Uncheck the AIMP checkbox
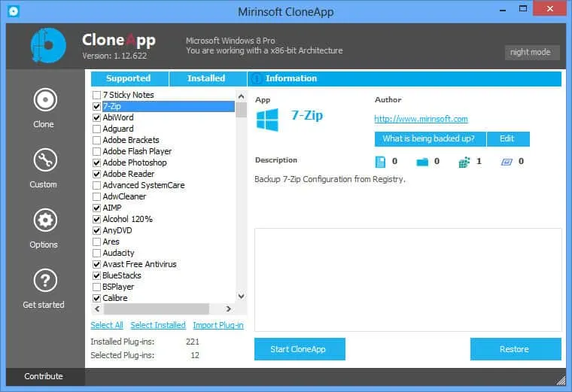Image resolution: width=572 pixels, height=392 pixels. pyautogui.click(x=96, y=208)
